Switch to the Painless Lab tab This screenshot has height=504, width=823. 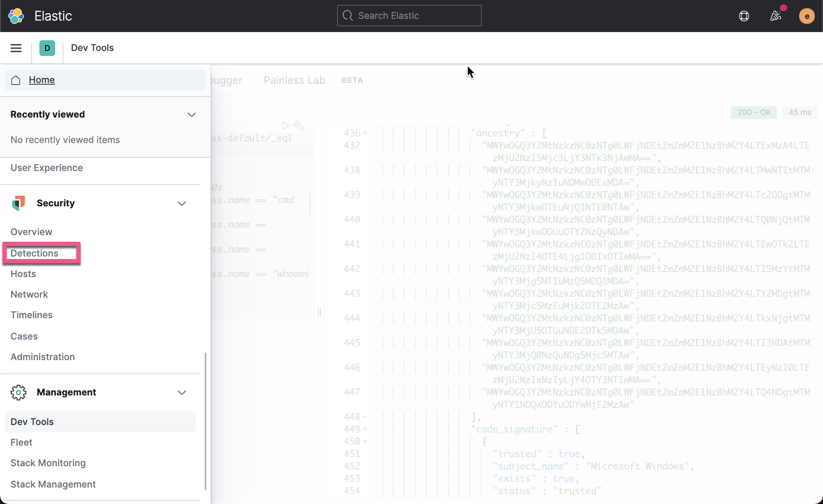[x=294, y=80]
